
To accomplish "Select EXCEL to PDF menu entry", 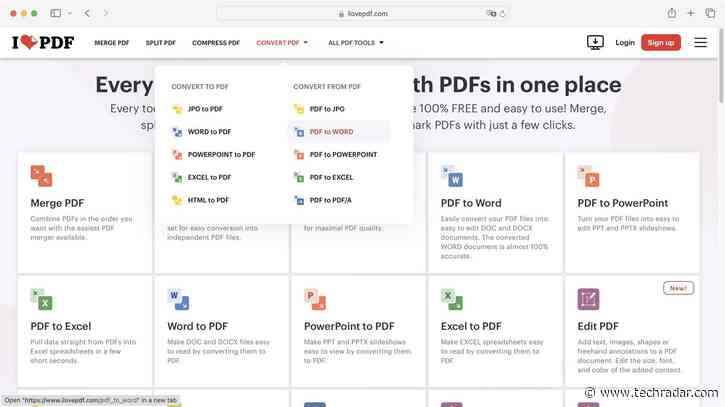I will pyautogui.click(x=209, y=177).
